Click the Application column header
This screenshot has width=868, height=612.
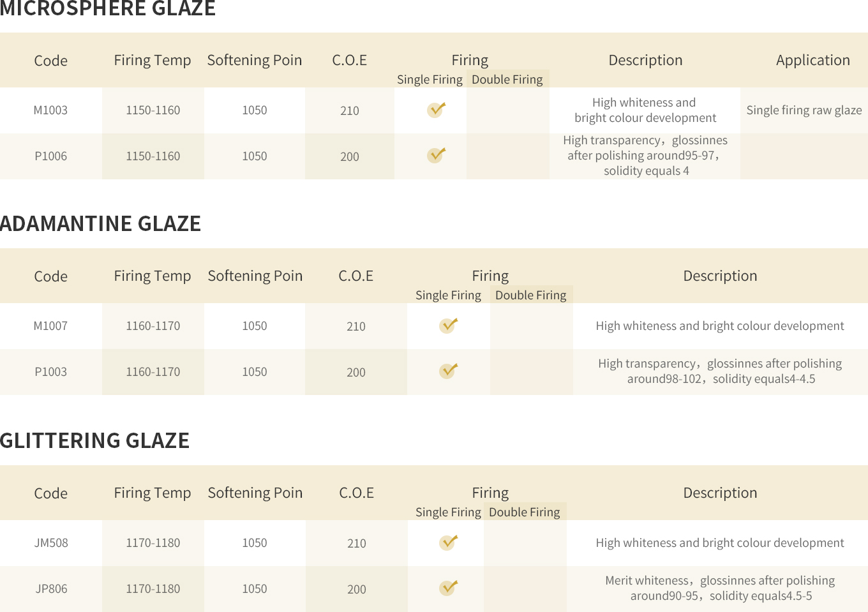point(813,60)
